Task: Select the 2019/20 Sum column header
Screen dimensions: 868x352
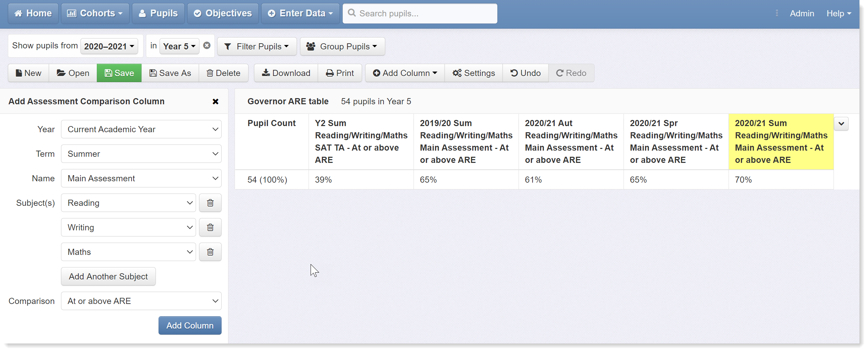Action: 466,141
